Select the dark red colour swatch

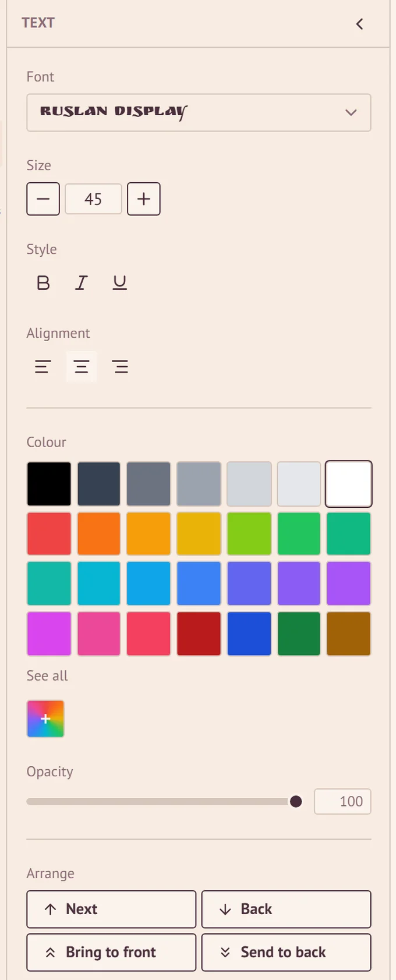tap(199, 634)
